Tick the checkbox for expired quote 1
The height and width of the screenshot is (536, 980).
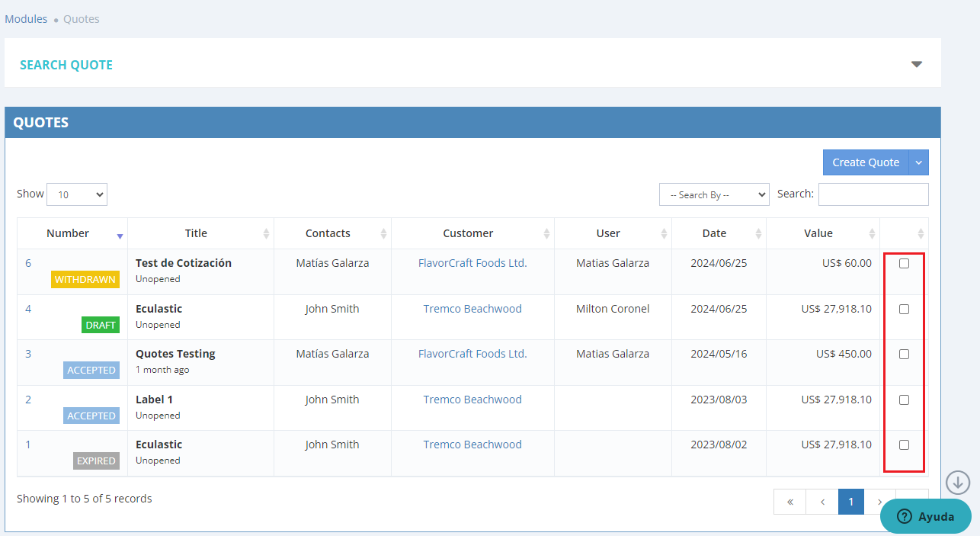coord(904,445)
